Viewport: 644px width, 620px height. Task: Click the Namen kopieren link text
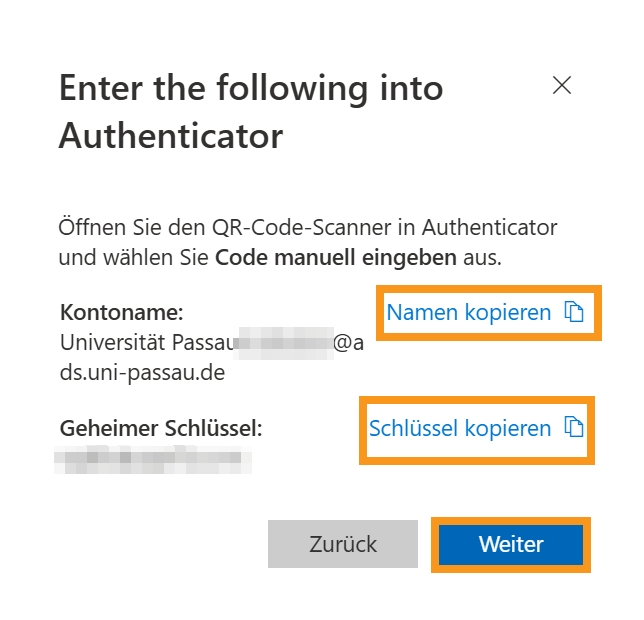coord(468,313)
